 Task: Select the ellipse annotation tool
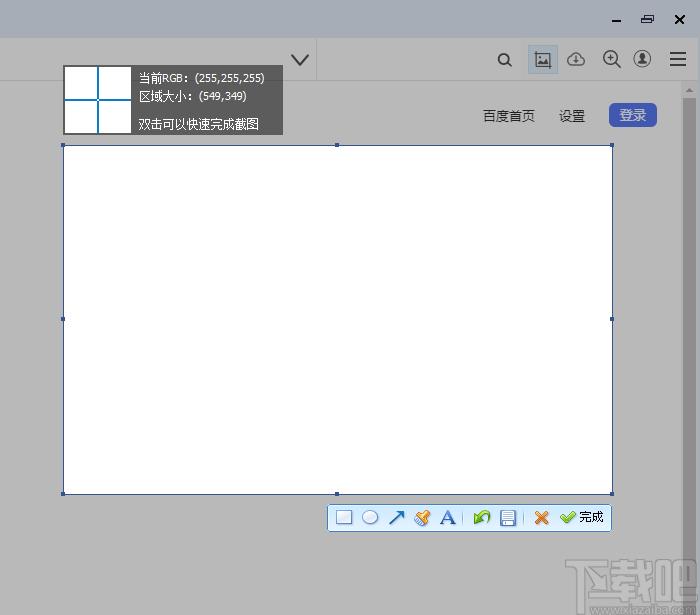click(370, 517)
